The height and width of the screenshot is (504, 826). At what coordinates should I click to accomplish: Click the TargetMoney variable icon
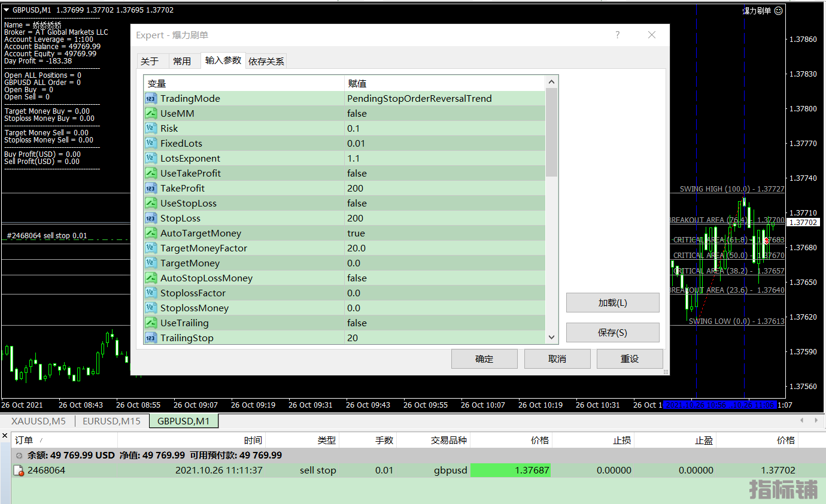pos(151,263)
